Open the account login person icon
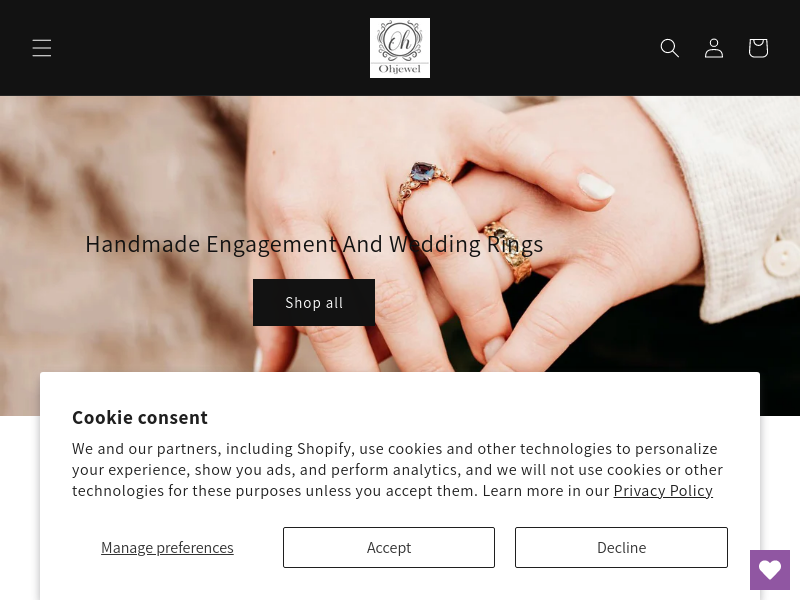Viewport: 800px width, 600px height. click(x=714, y=48)
